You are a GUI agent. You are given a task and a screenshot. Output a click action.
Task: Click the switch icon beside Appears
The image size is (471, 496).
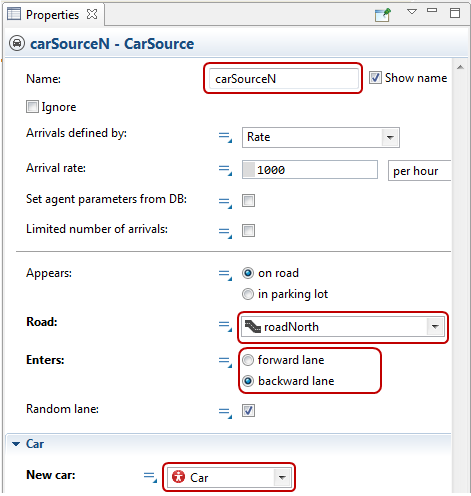(225, 275)
